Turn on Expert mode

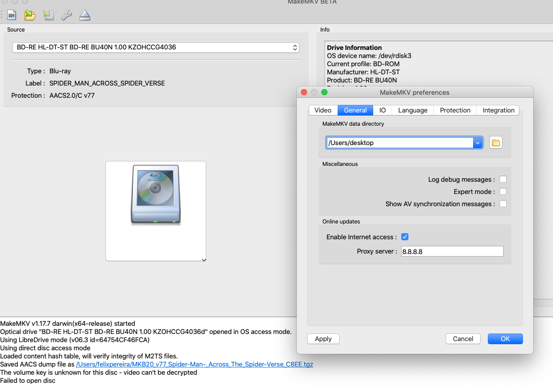503,191
